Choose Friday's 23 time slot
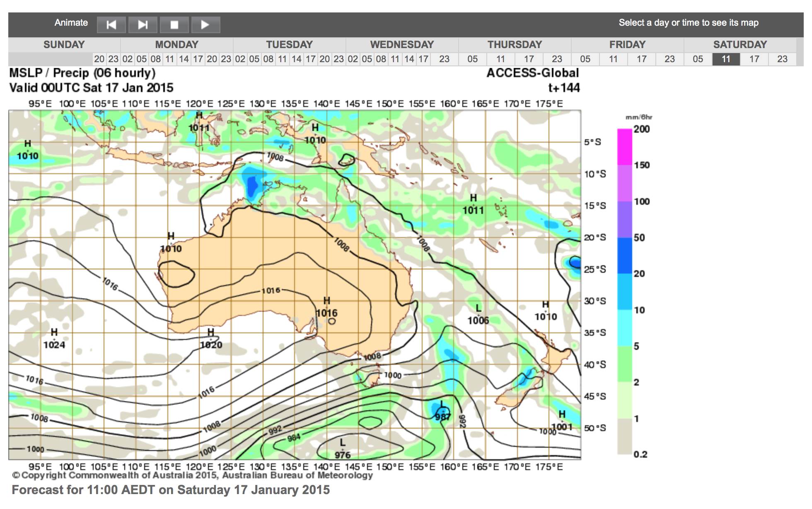Viewport: 812px width, 509px height. coord(669,59)
